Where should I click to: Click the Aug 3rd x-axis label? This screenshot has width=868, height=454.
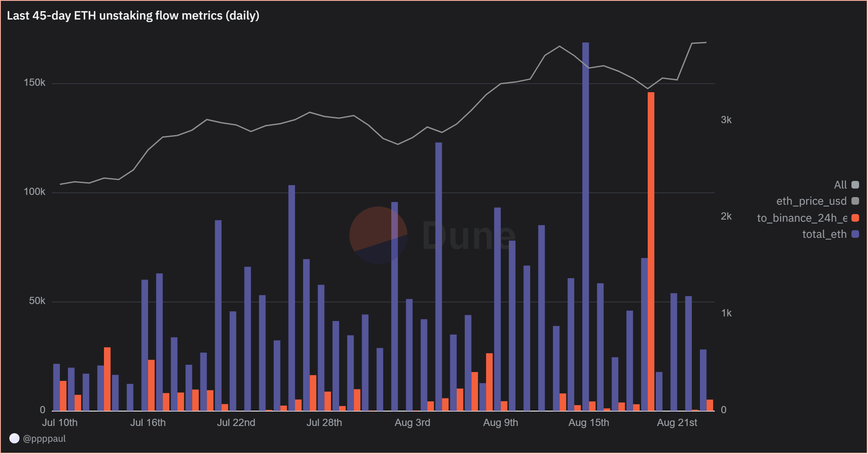click(x=412, y=423)
